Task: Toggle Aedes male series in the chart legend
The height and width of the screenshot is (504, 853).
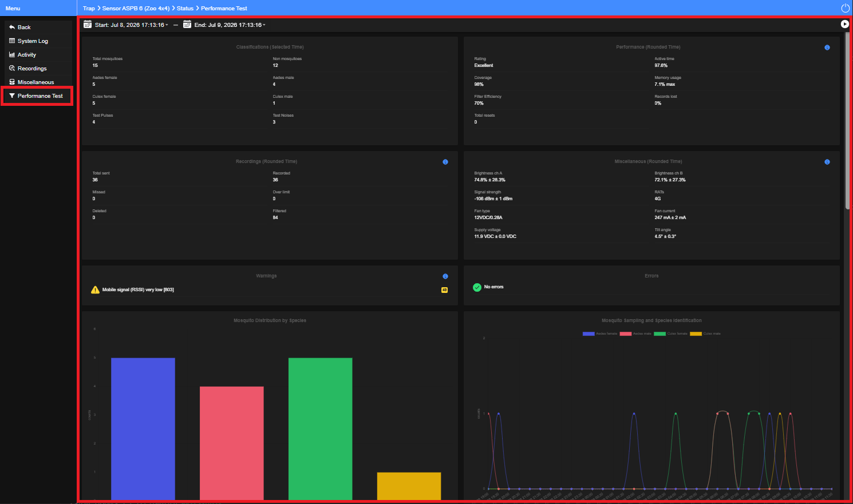Action: click(x=635, y=334)
